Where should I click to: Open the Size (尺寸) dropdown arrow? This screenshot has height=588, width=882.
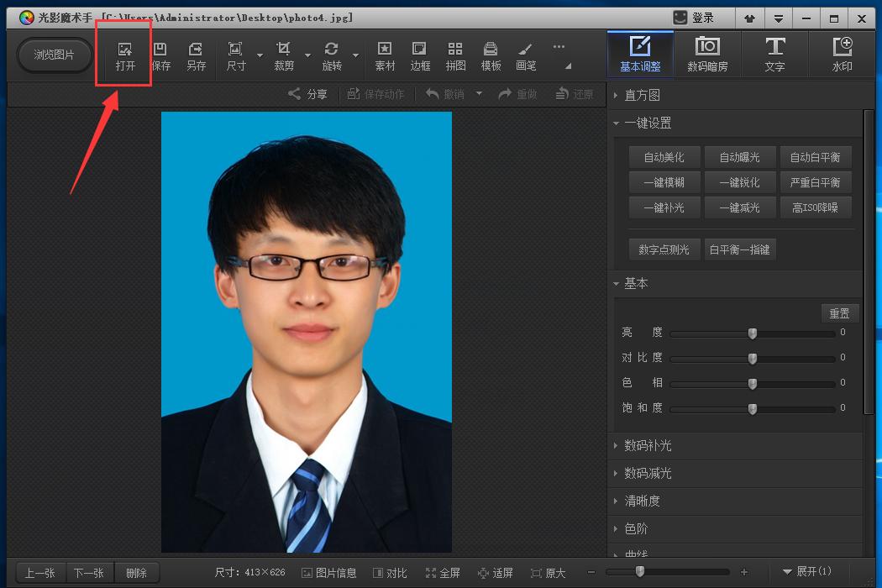[260, 56]
